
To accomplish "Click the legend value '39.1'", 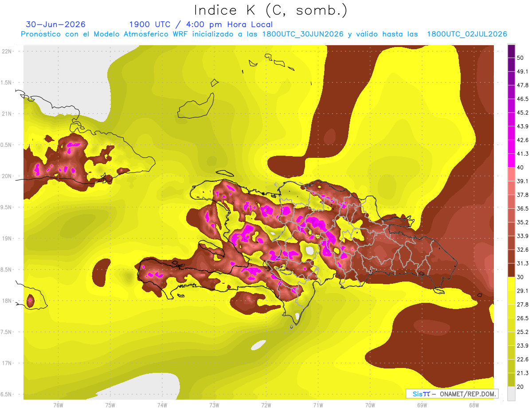I will click(523, 181).
